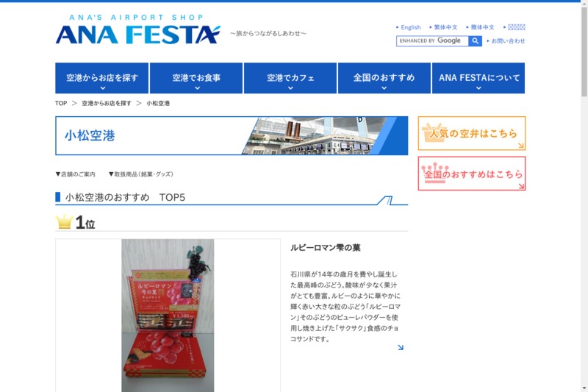Image resolution: width=588 pixels, height=392 pixels.
Task: Click the arrow icon on the 全国のおすすめ banner
Action: click(521, 185)
